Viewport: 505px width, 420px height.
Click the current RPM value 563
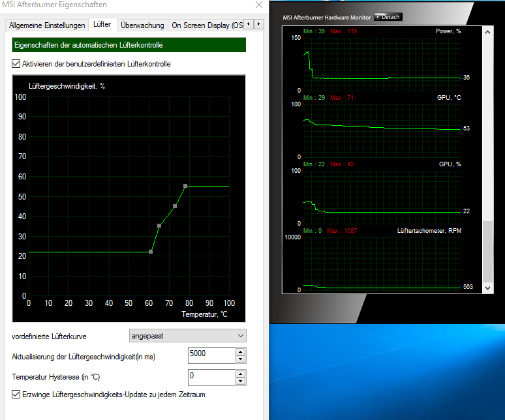tap(468, 286)
